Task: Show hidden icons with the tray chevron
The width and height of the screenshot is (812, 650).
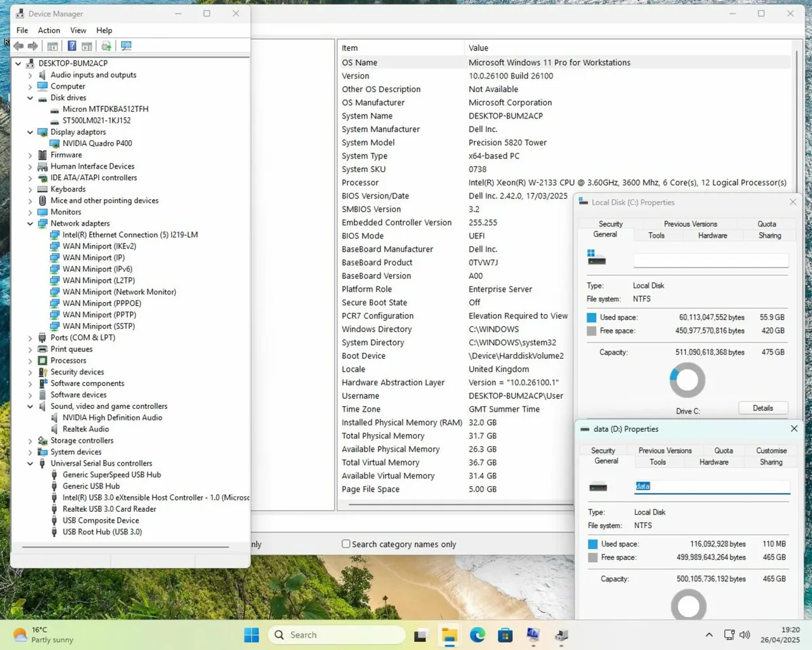Action: pos(708,635)
